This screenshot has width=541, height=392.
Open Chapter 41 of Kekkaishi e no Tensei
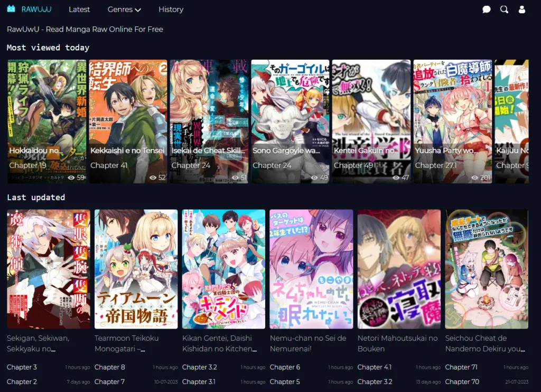coord(109,165)
